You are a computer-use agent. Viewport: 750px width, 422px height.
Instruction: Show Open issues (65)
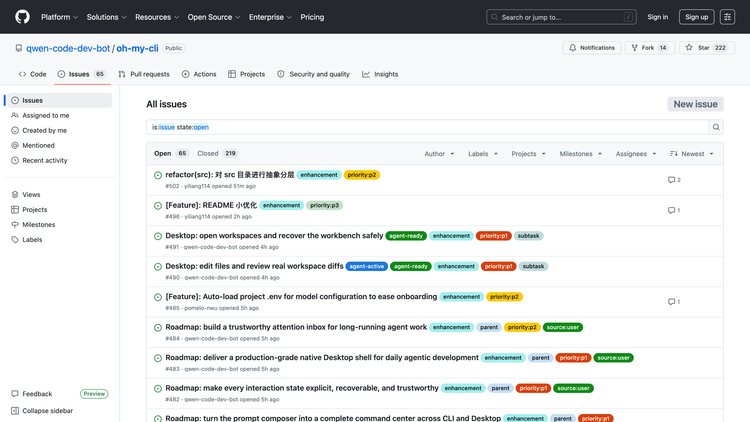170,154
